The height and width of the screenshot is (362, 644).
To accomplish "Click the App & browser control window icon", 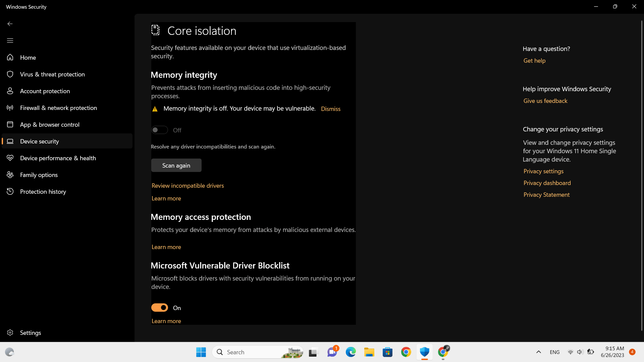I will click(10, 124).
